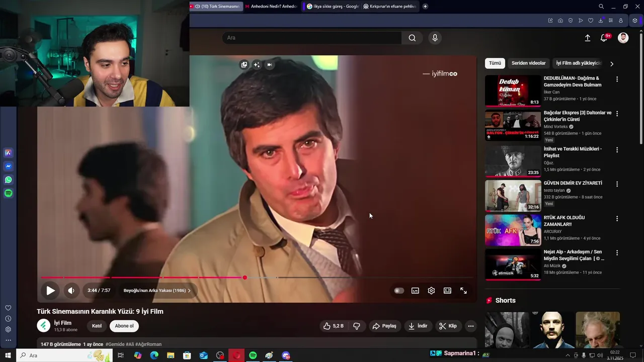This screenshot has width=644, height=362.
Task: Click the YouTube search magnifier button
Action: click(x=412, y=38)
